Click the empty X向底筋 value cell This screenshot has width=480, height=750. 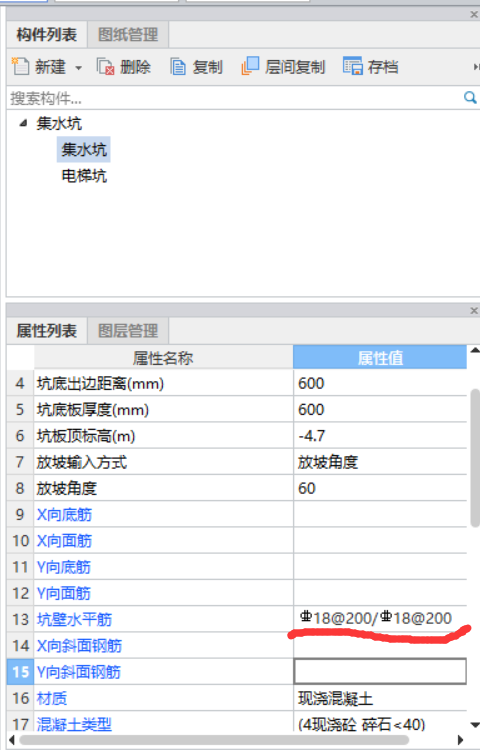coord(380,515)
